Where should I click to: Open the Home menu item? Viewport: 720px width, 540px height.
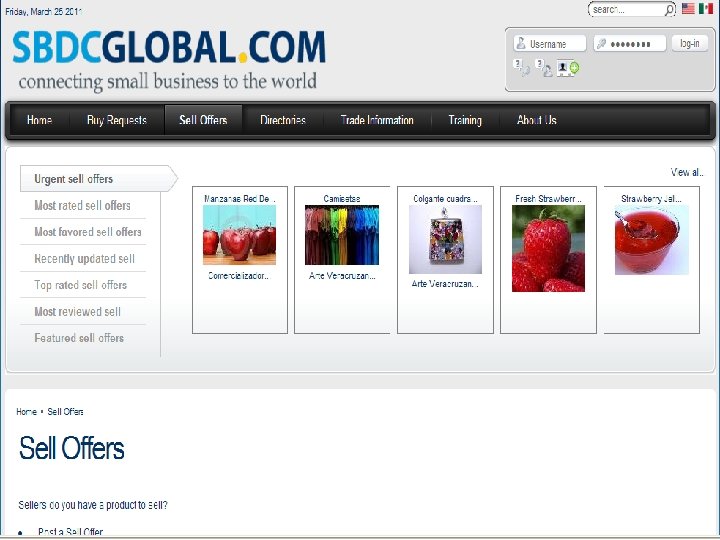click(x=39, y=120)
